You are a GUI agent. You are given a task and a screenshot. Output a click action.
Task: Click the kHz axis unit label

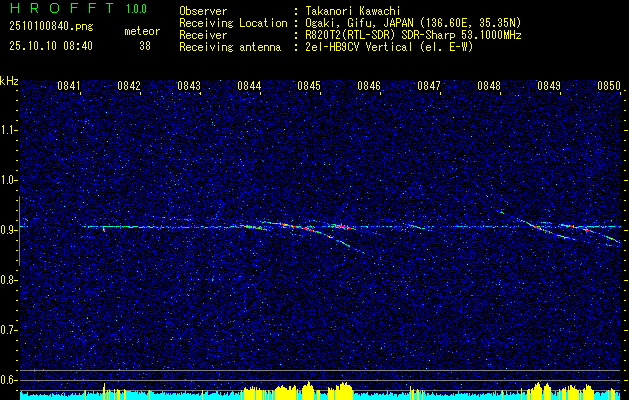(9, 81)
